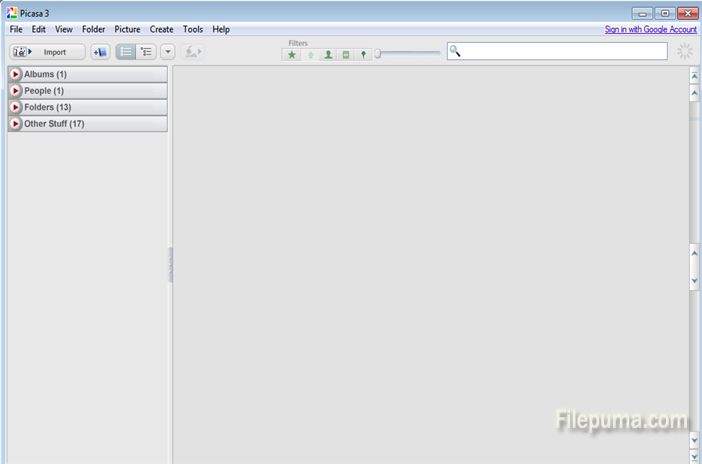702x464 pixels.
Task: Expand the Other Stuff collection
Action: pos(16,124)
